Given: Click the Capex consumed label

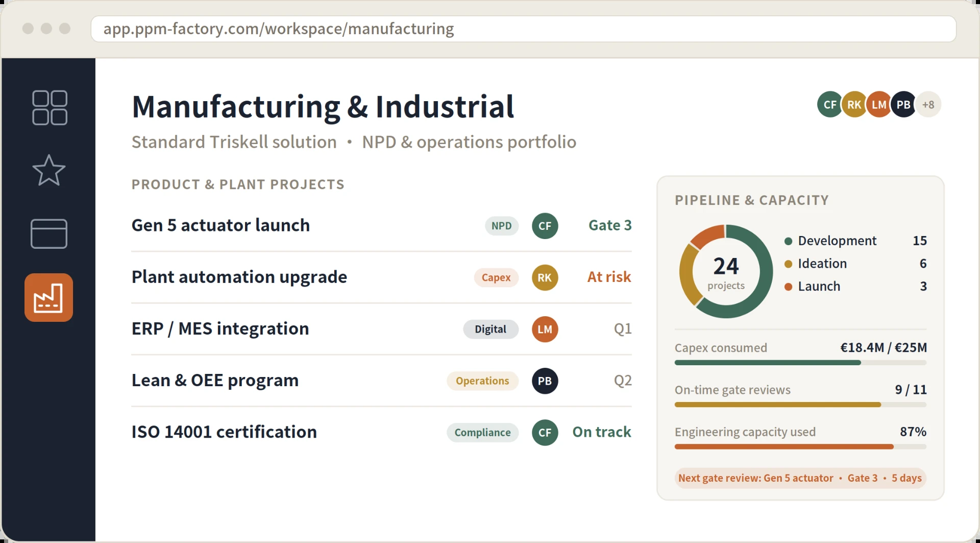Looking at the screenshot, I should click(721, 348).
